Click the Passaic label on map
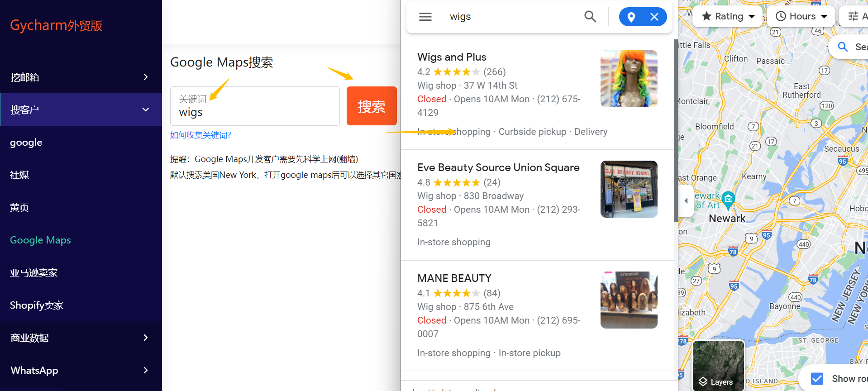 coord(770,61)
